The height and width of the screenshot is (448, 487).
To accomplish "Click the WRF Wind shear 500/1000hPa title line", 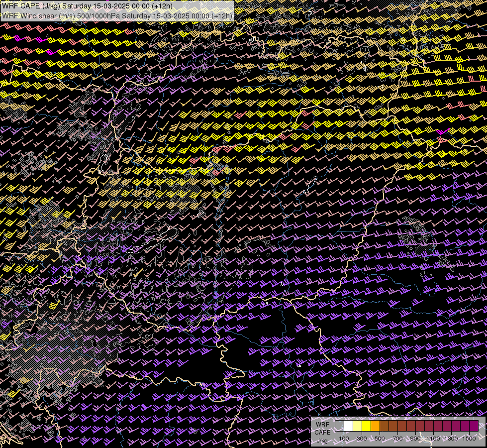I will tap(117, 16).
